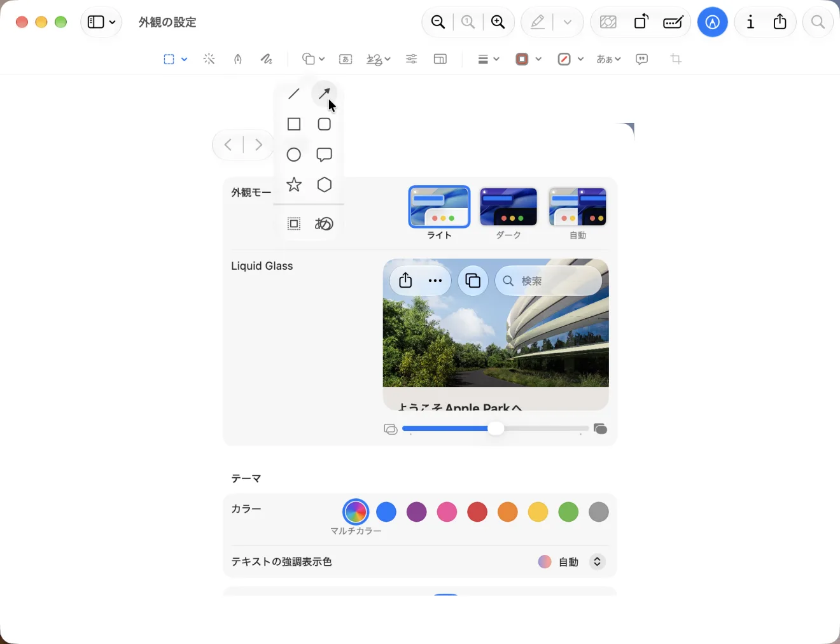The height and width of the screenshot is (644, 840).
Task: Insert a hexagon polygon shape
Action: [x=324, y=185]
